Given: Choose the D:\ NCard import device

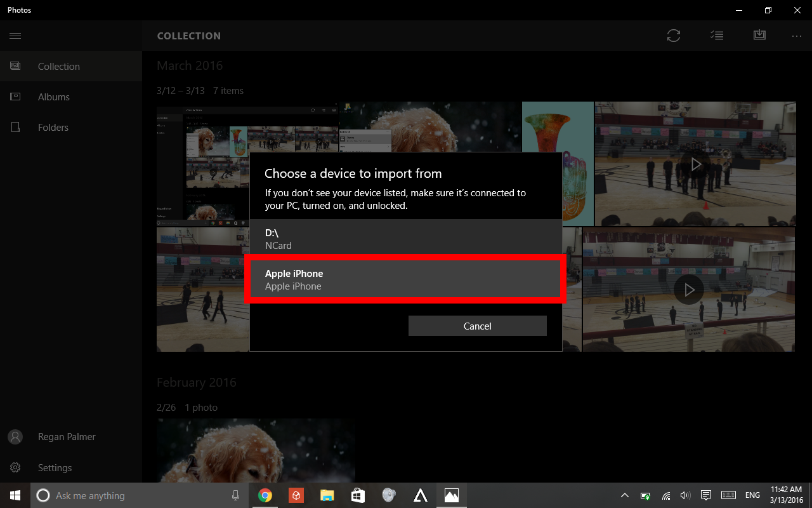Looking at the screenshot, I should pyautogui.click(x=406, y=239).
